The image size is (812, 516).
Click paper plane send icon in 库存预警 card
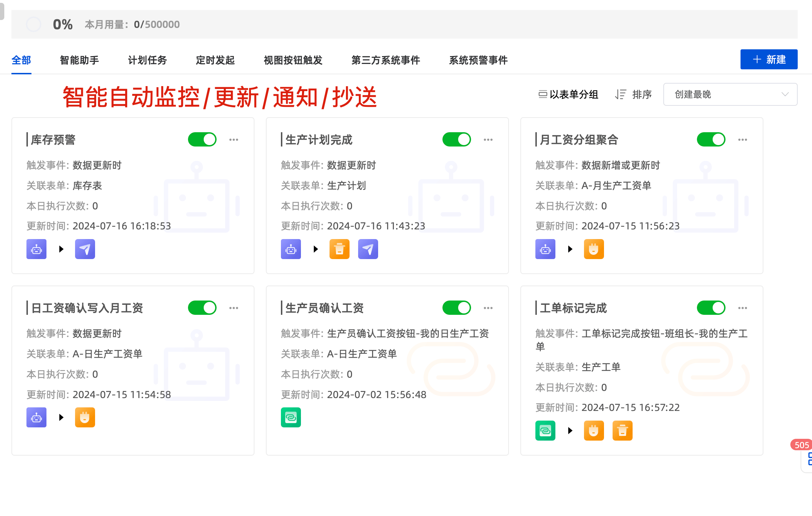click(x=85, y=249)
